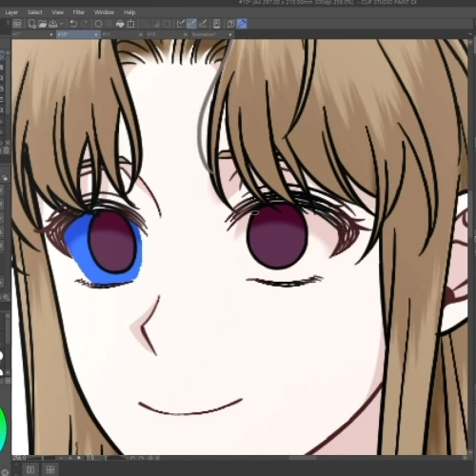Screen dimensions: 476x476
Task: Toggle Snap to Ruler icon
Action: [181, 24]
